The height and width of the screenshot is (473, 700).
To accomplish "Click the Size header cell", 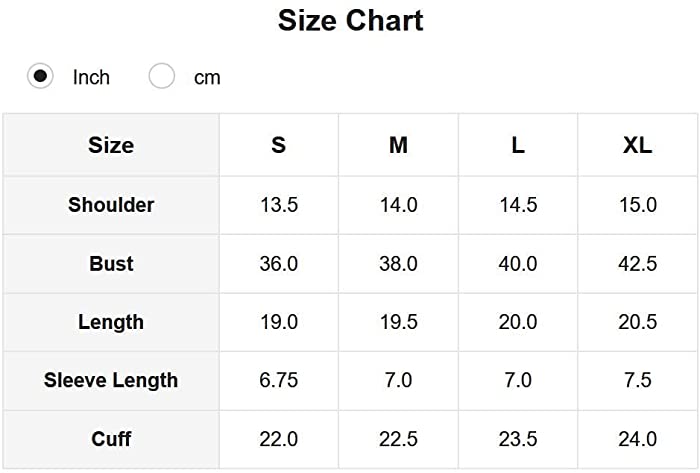I will pos(111,145).
